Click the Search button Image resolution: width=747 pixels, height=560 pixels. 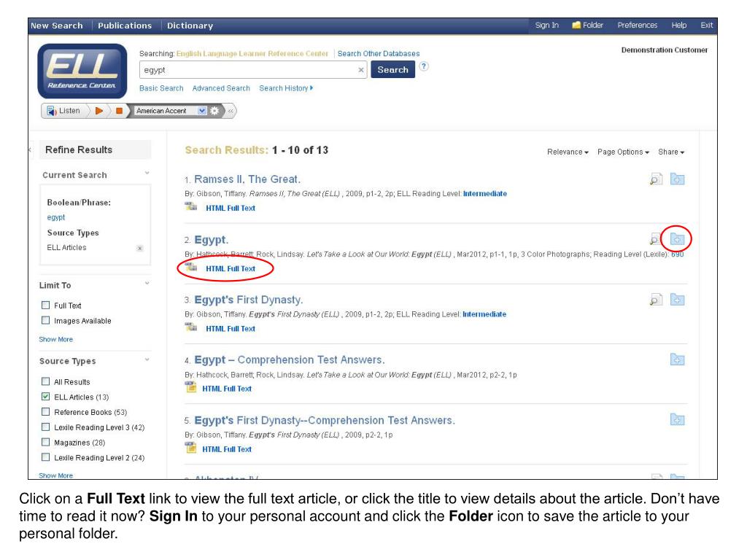pos(393,70)
